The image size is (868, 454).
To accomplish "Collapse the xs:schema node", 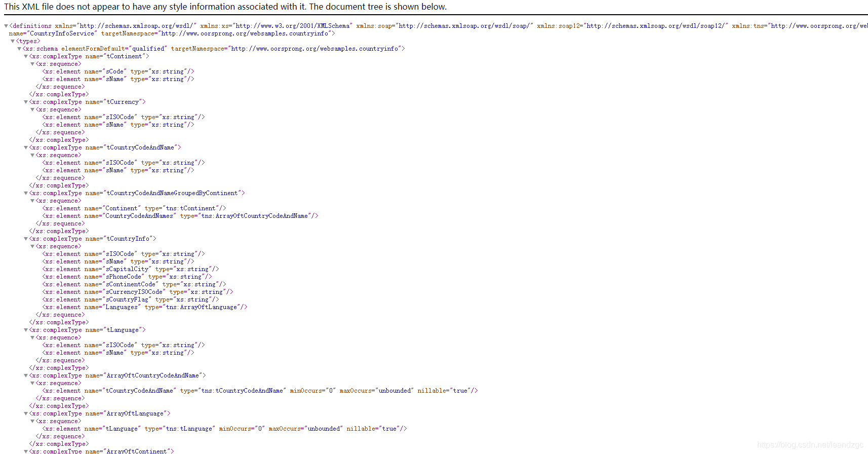I will click(x=19, y=49).
